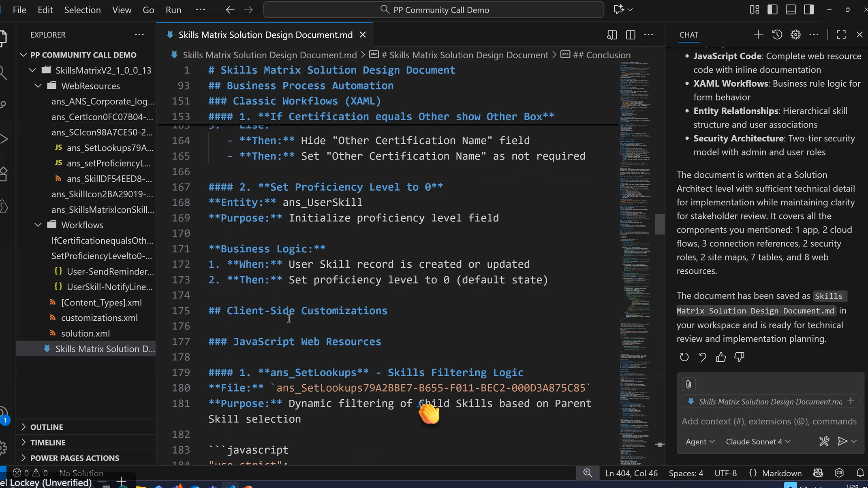Retry the chat response
868x488 pixels.
pyautogui.click(x=684, y=357)
